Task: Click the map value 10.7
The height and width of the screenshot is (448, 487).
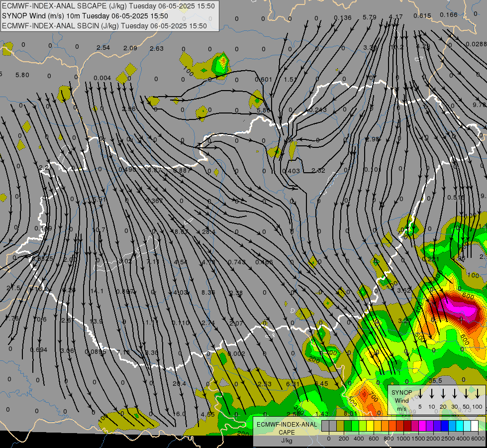Action: point(98,230)
